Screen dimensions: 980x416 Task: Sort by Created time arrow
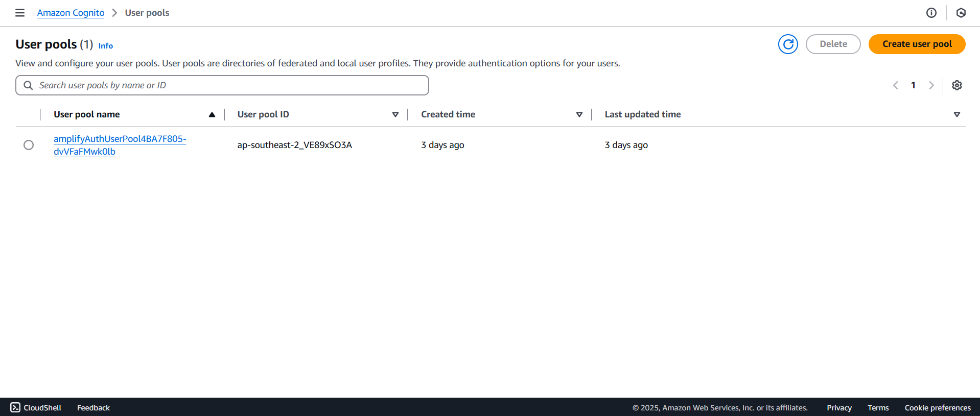click(579, 114)
